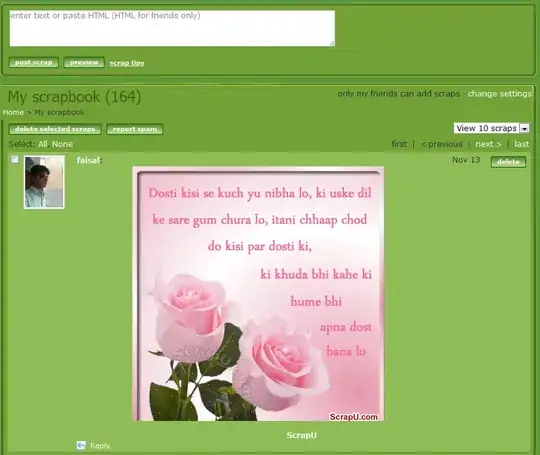Click the Reply link under the scrap
540x455 pixels.
(100, 446)
